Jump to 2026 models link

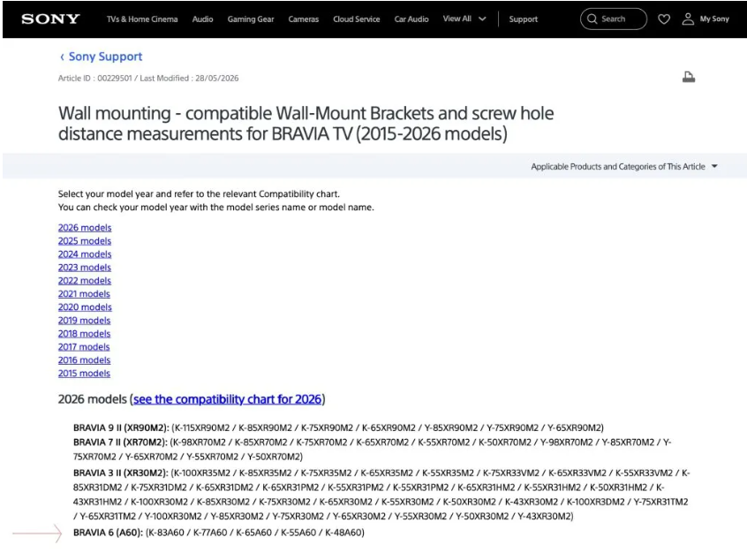coord(85,228)
